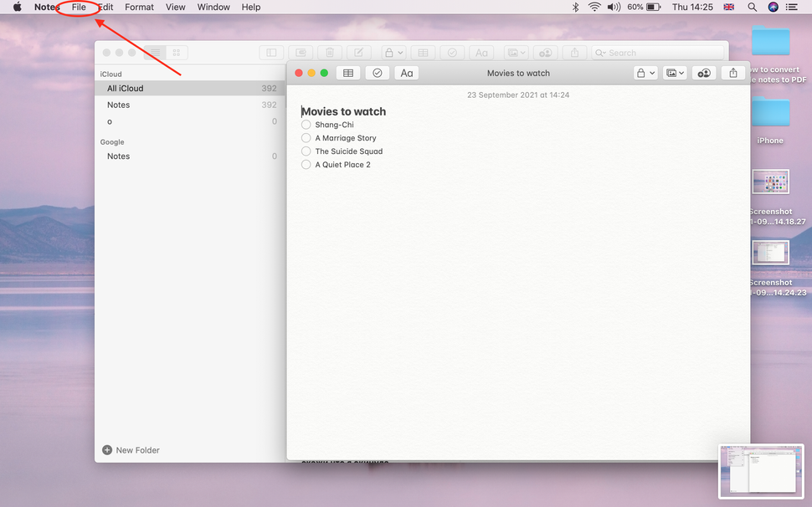The width and height of the screenshot is (812, 507).
Task: Open the lock dropdown in main Notes window
Action: (393, 53)
